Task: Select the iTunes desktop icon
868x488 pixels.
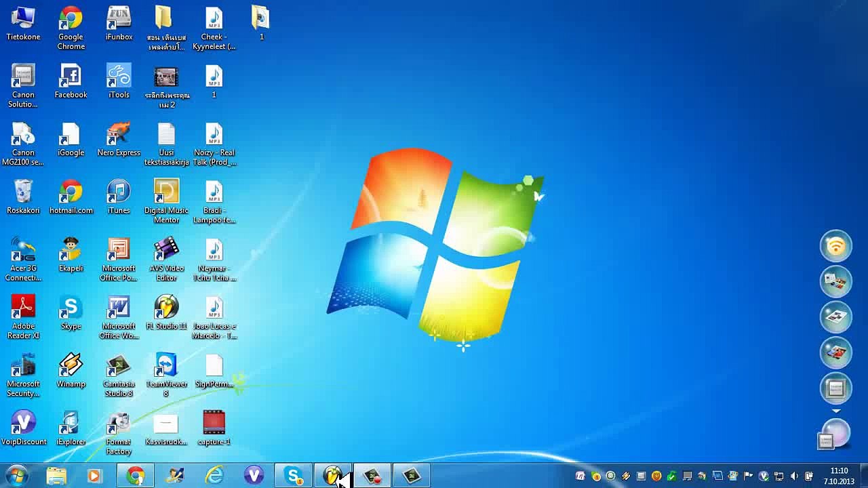Action: coord(119,197)
